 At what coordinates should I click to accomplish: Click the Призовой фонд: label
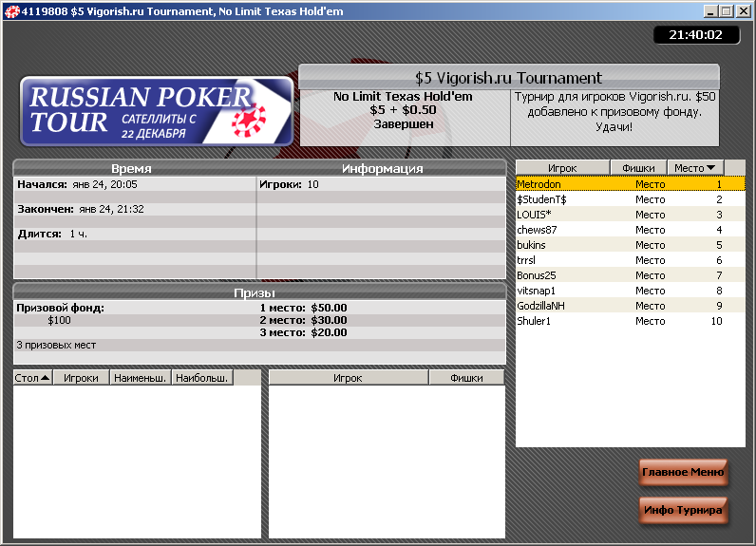(60, 308)
